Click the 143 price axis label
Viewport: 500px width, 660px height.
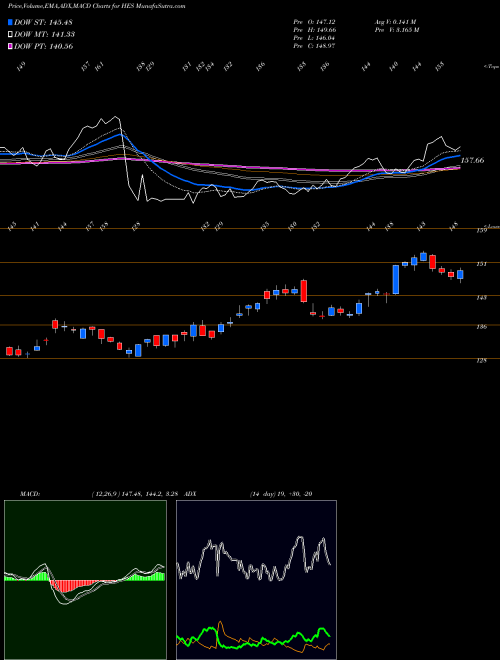(481, 298)
